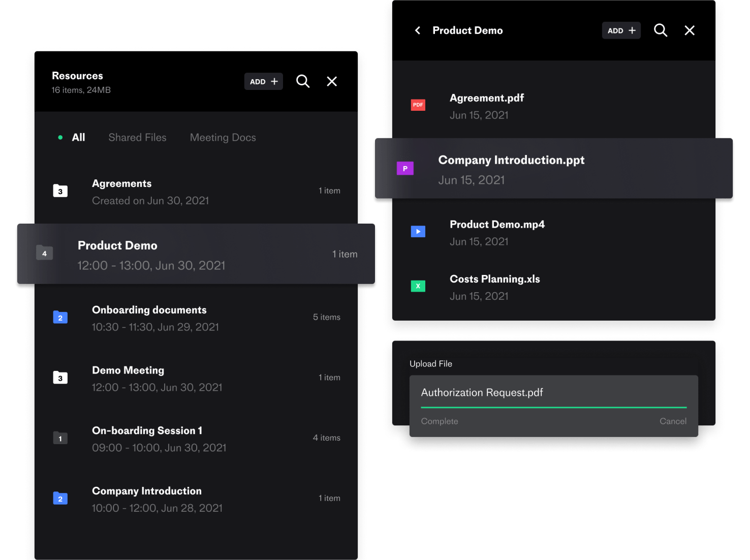The height and width of the screenshot is (560, 750).
Task: Close the Product Demo panel
Action: (x=690, y=30)
